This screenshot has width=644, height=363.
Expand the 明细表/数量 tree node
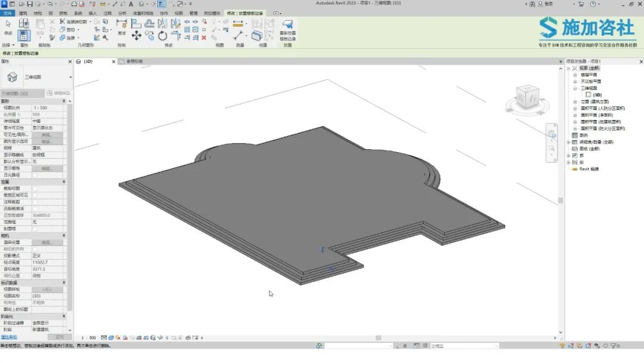568,142
